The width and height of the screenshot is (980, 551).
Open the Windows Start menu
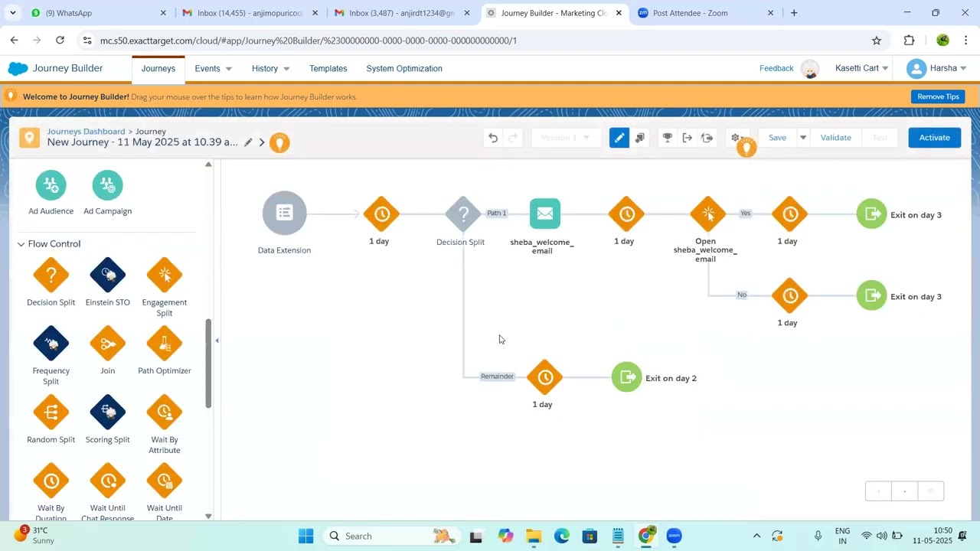[x=305, y=536]
